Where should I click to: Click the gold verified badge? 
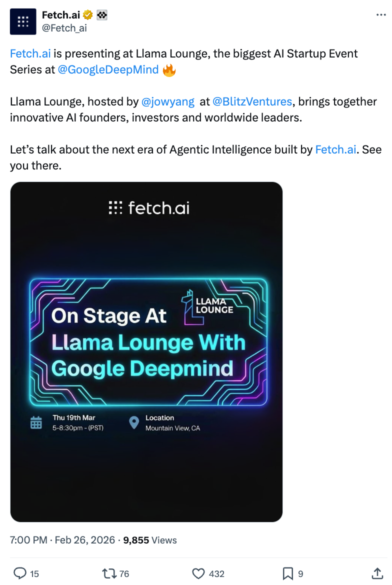click(x=88, y=15)
